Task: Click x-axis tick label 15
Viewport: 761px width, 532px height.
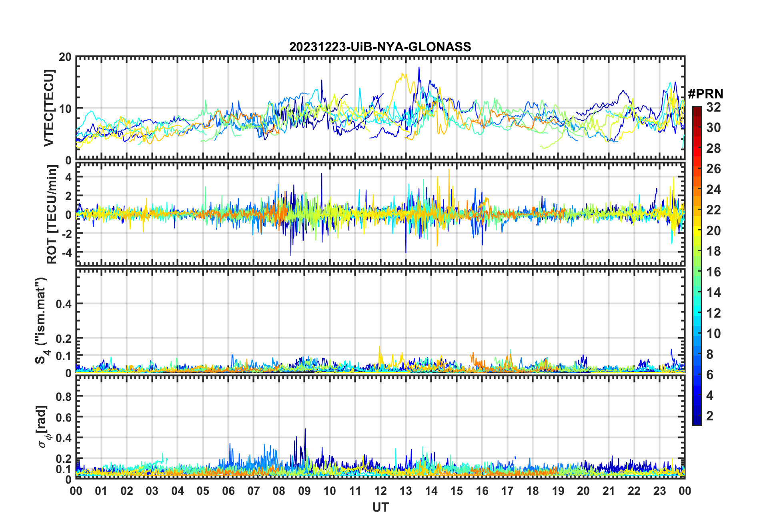Action: point(457,491)
